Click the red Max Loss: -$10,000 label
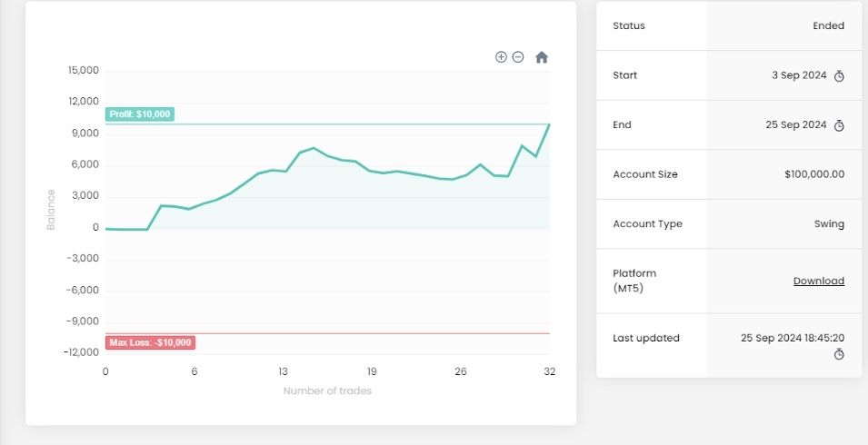The image size is (868, 445). click(150, 342)
